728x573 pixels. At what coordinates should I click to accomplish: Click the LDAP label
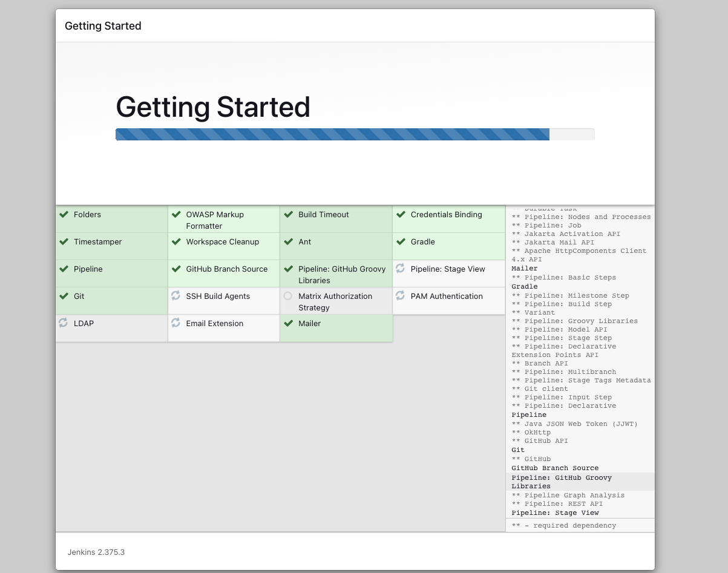click(x=84, y=323)
